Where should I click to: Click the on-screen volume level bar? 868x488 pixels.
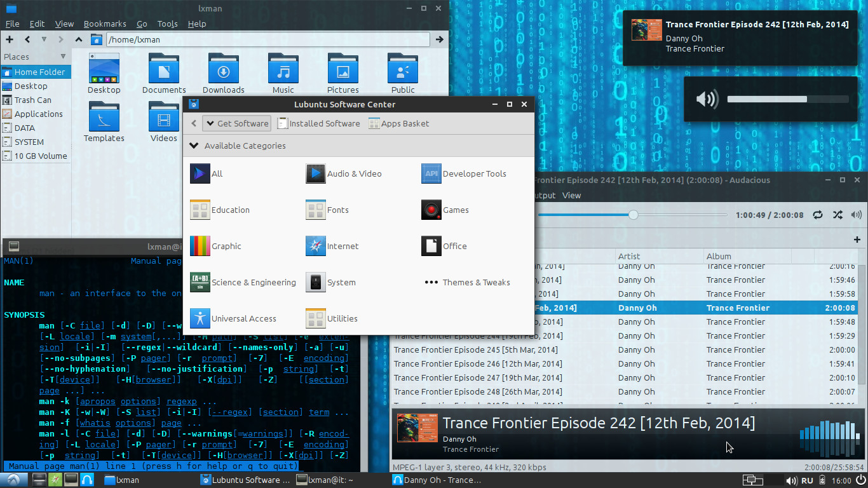coord(788,99)
